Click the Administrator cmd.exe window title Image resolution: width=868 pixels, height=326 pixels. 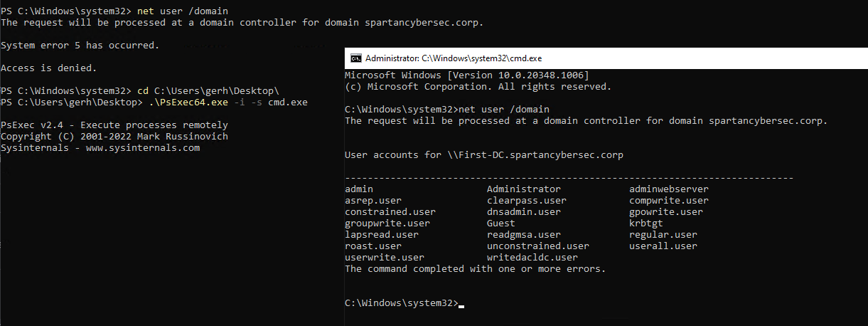click(x=454, y=58)
